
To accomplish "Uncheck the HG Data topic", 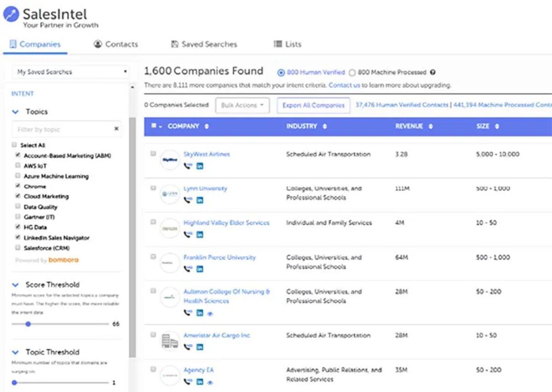I will [x=17, y=227].
